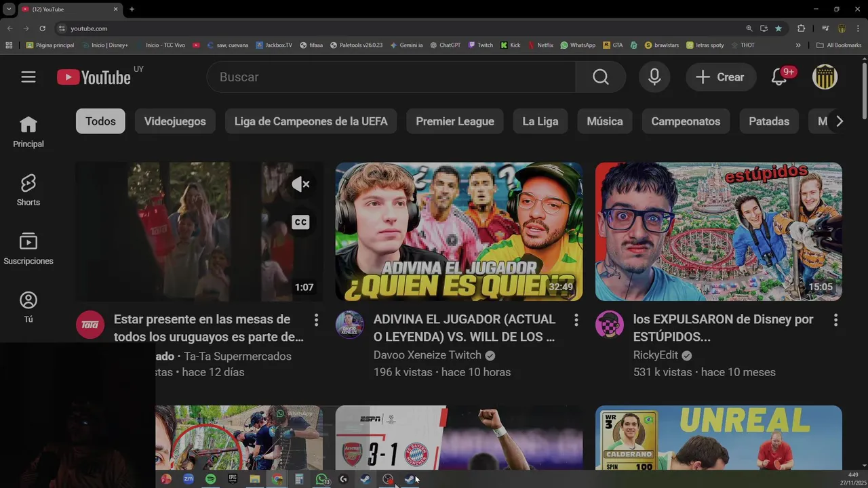This screenshot has height=488, width=868.
Task: Select the Liga de Campeones de la UEFA chip
Action: [x=311, y=121]
